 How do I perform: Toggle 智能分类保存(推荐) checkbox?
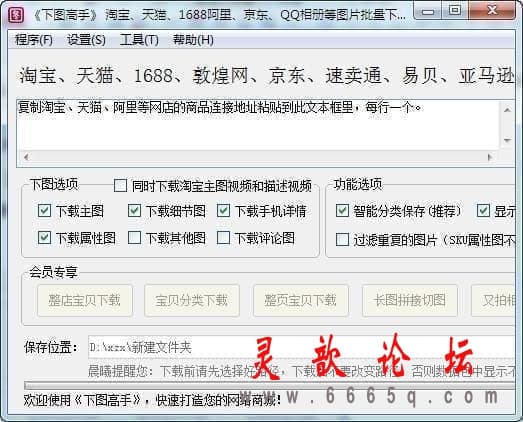(x=342, y=211)
